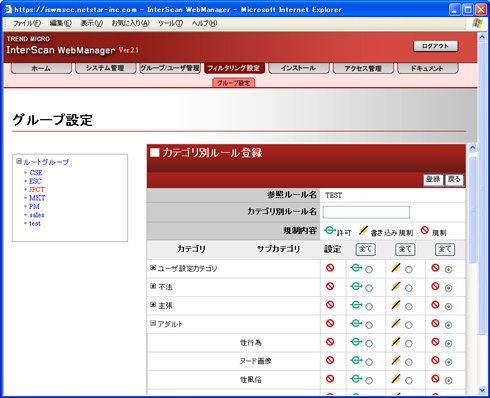The width and height of the screenshot is (490, 398).
Task: Expand the ユーザ設定カテゴリ category row
Action: coord(153,268)
